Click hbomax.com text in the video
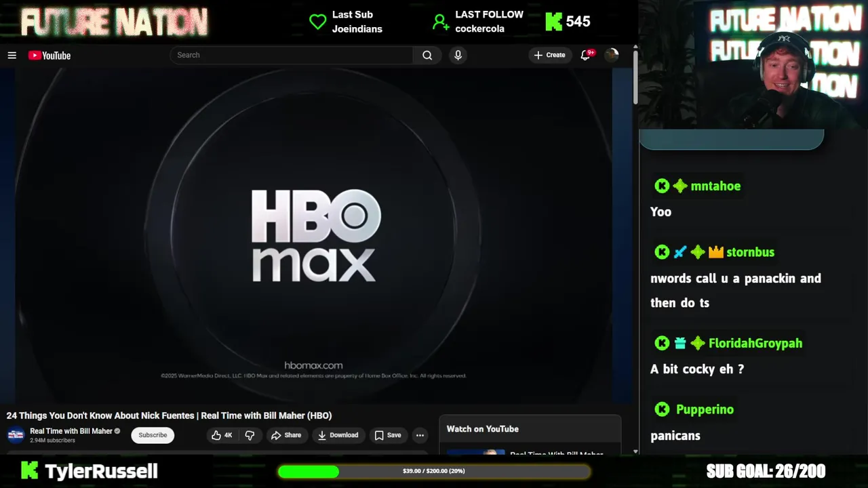 313,365
